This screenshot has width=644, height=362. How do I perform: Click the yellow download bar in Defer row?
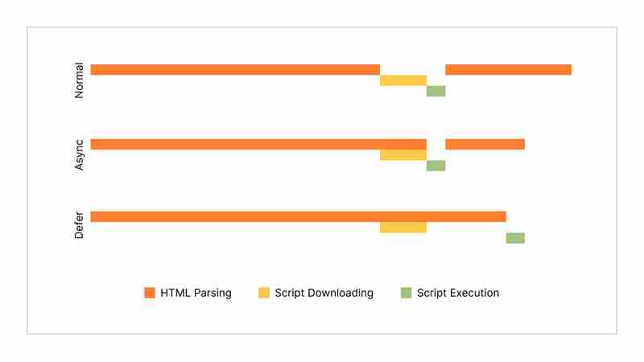[402, 228]
